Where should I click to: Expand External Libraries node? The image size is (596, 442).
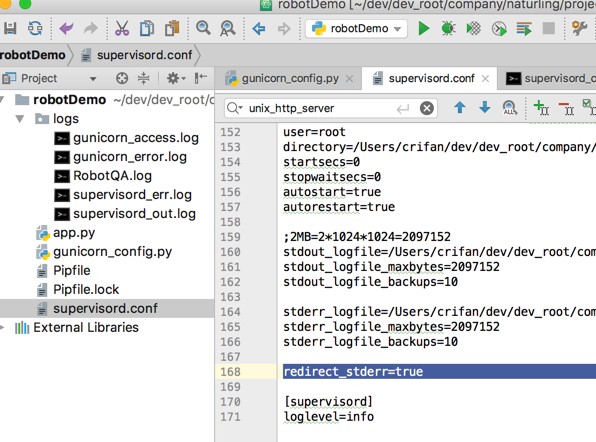click(3, 328)
